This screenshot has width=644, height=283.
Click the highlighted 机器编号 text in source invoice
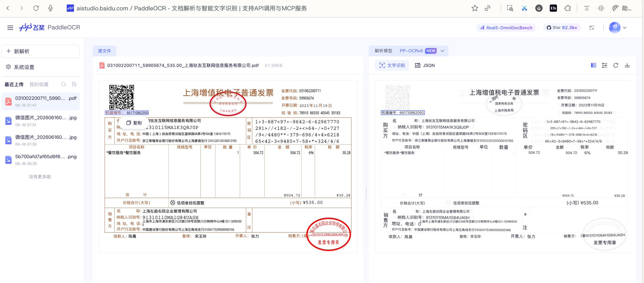point(127,113)
